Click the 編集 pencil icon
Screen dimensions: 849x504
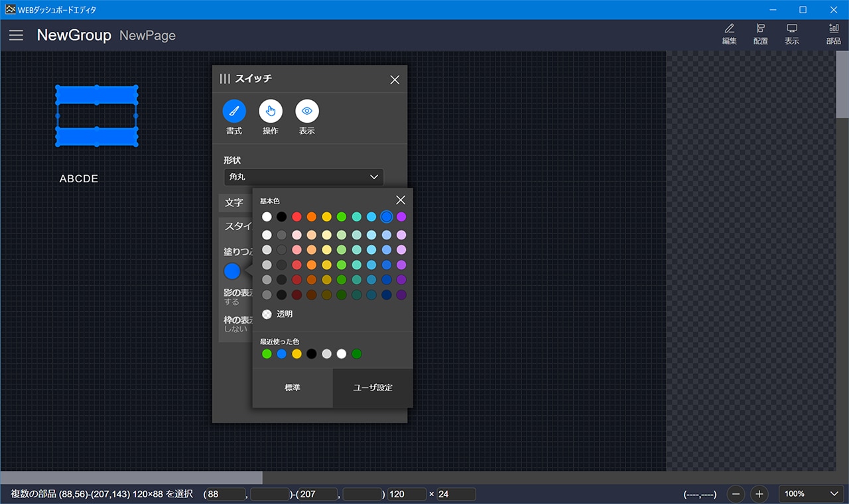[x=729, y=34]
